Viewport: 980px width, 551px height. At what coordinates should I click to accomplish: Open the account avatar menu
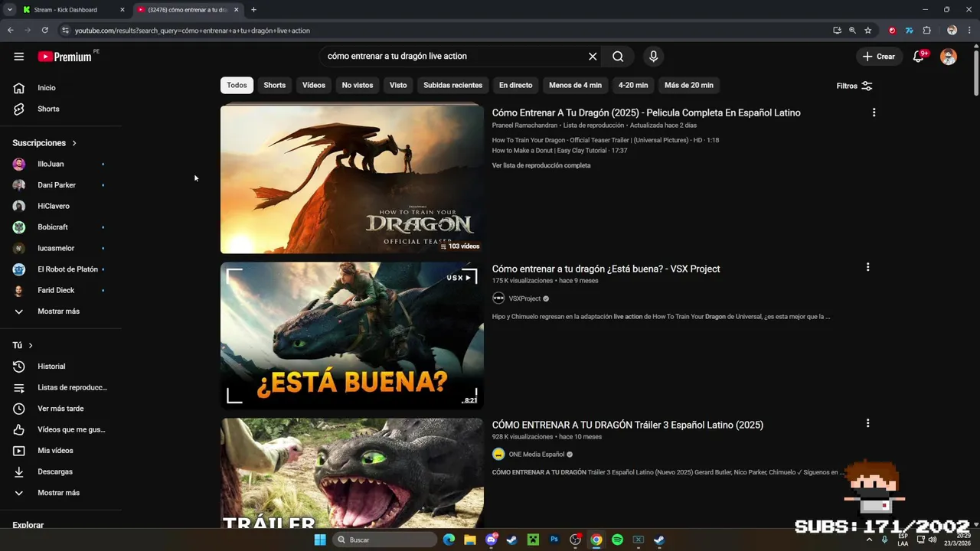tap(949, 57)
